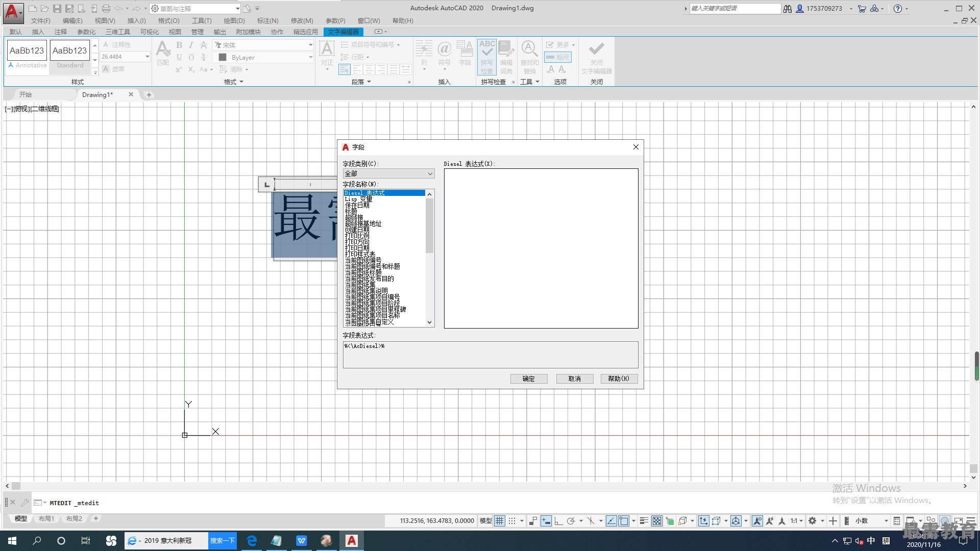Image resolution: width=980 pixels, height=551 pixels.
Task: Toggle bold formatting in text editor
Action: point(179,45)
